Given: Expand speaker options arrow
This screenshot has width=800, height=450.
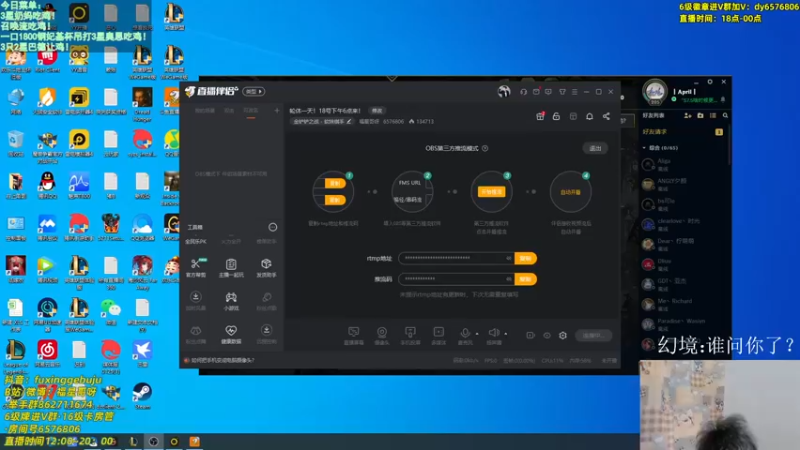Looking at the screenshot, I should (x=506, y=334).
